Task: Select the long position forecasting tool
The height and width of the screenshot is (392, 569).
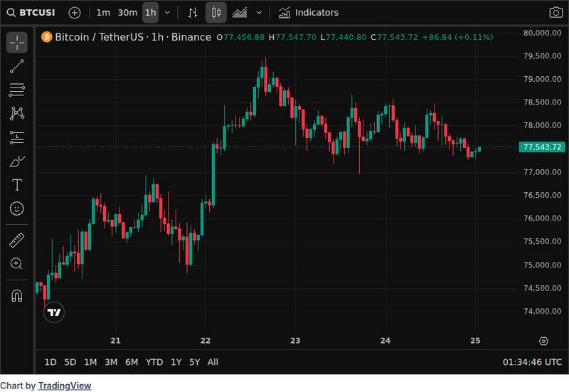Action: point(16,137)
